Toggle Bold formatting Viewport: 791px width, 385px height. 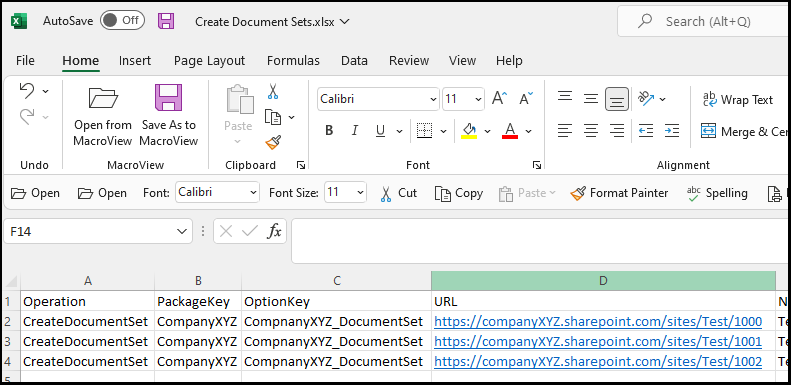pyautogui.click(x=329, y=131)
